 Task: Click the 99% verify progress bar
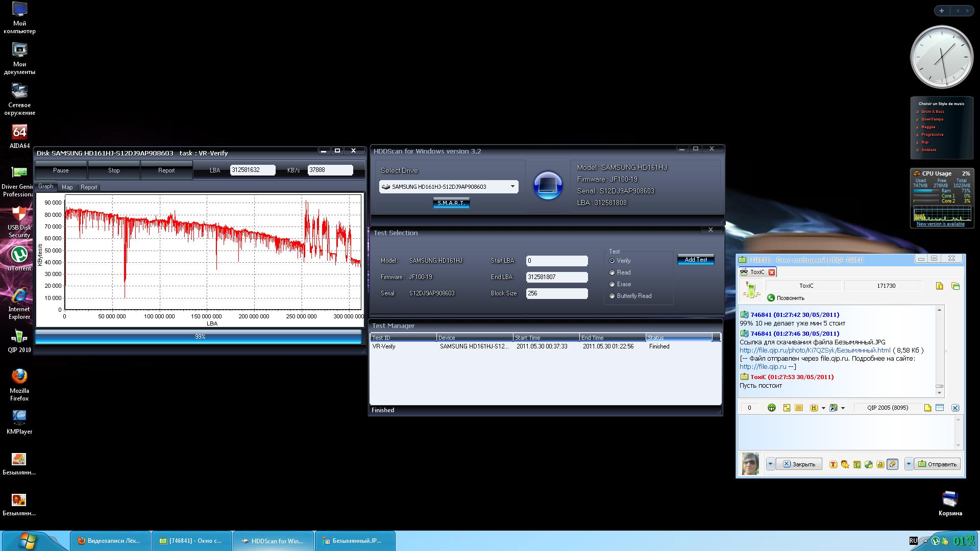tap(198, 337)
